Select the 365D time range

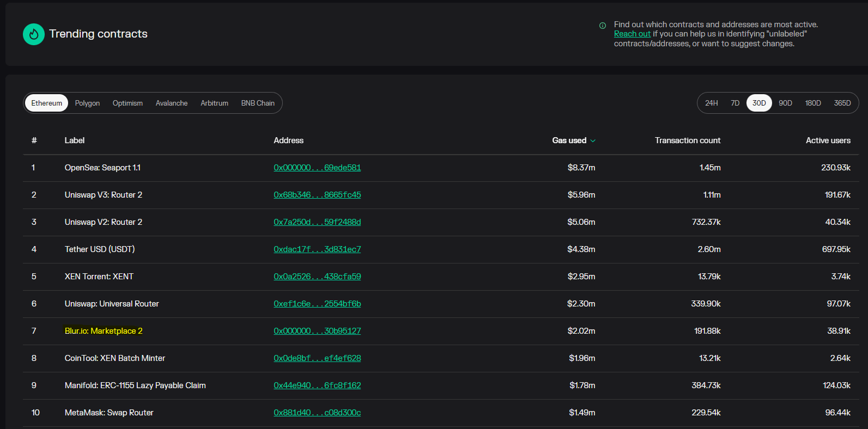click(842, 103)
